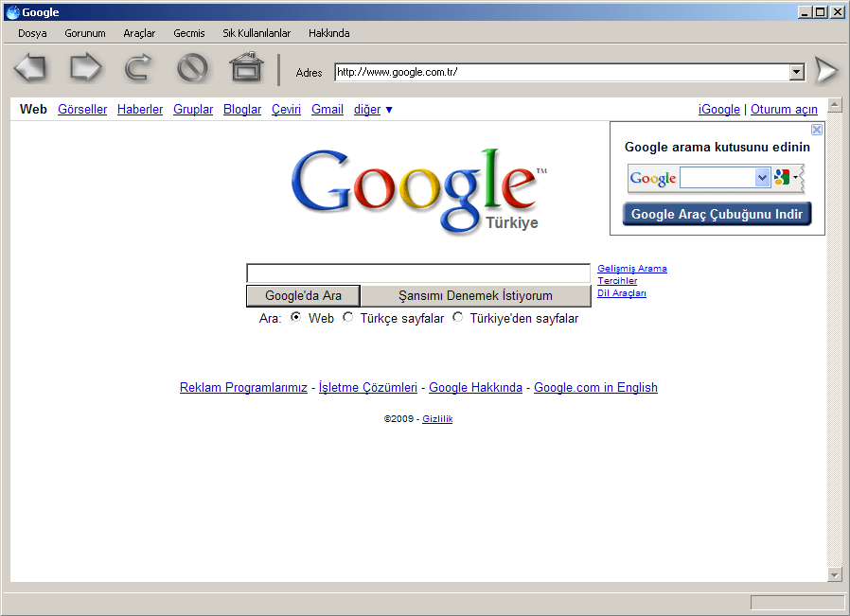Click the Home toolbar icon

coord(247,67)
